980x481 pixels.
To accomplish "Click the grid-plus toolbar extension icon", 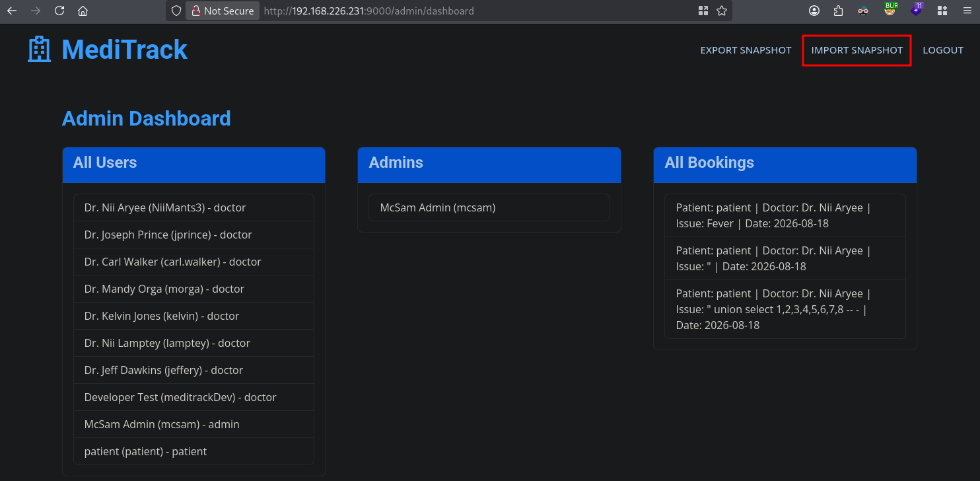I will pyautogui.click(x=942, y=11).
